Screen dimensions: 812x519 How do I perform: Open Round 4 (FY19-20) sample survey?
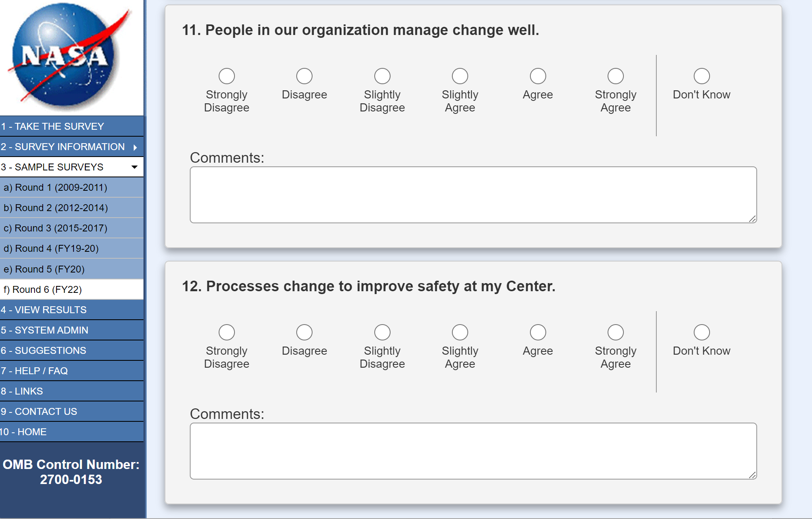click(x=51, y=249)
